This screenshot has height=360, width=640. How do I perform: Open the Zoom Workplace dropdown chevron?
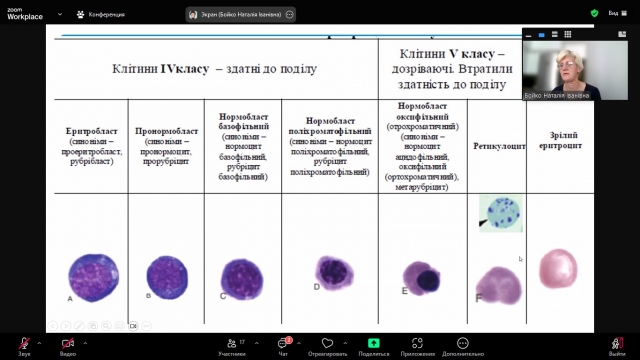click(60, 14)
